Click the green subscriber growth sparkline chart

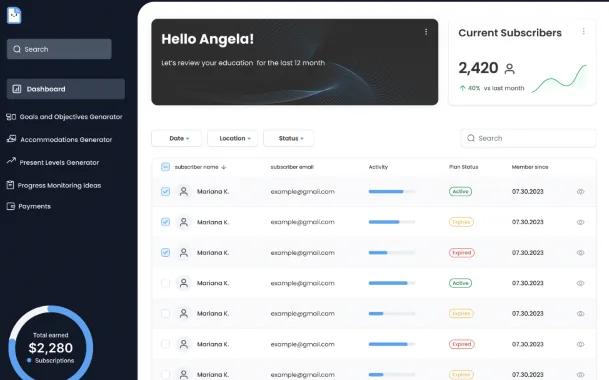pyautogui.click(x=559, y=79)
